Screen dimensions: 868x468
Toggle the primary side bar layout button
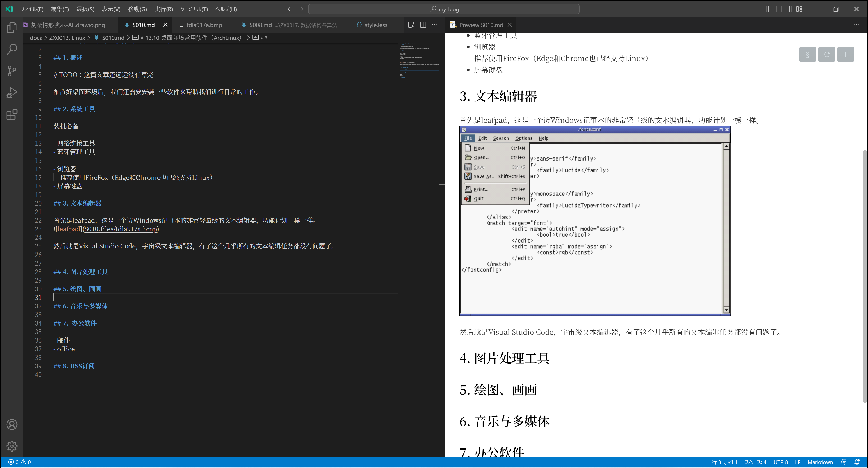click(x=769, y=9)
